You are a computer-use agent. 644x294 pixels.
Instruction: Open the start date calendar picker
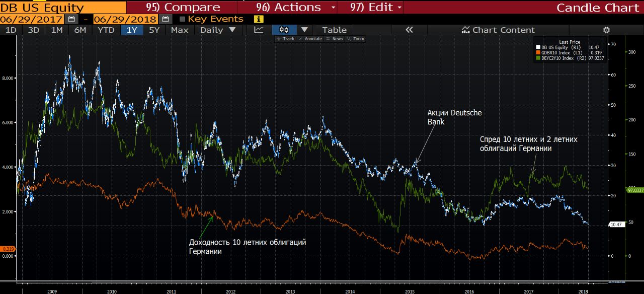(71, 19)
